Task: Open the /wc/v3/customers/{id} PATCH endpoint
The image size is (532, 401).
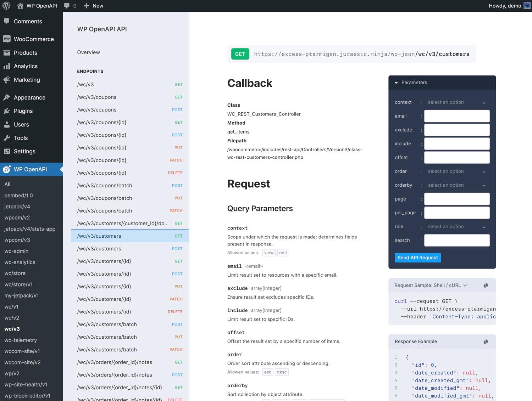Action: [130, 299]
